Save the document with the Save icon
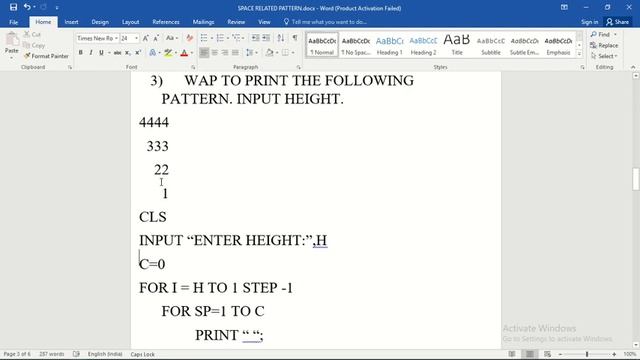This screenshot has width=640, height=360. [13, 7]
